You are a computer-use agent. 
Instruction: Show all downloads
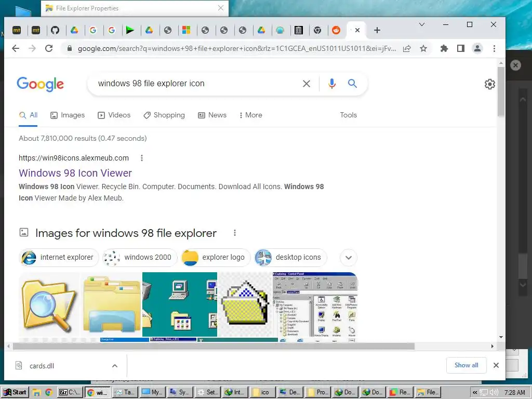[466, 365]
